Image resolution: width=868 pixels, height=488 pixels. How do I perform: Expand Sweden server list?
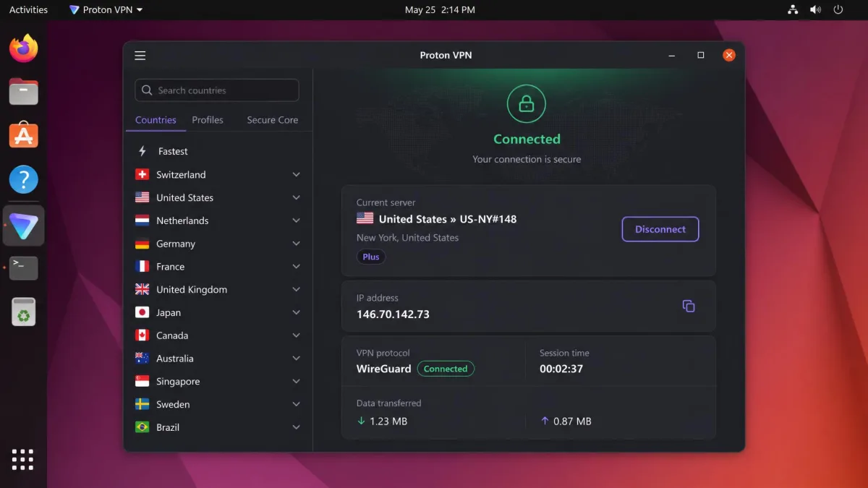point(296,404)
